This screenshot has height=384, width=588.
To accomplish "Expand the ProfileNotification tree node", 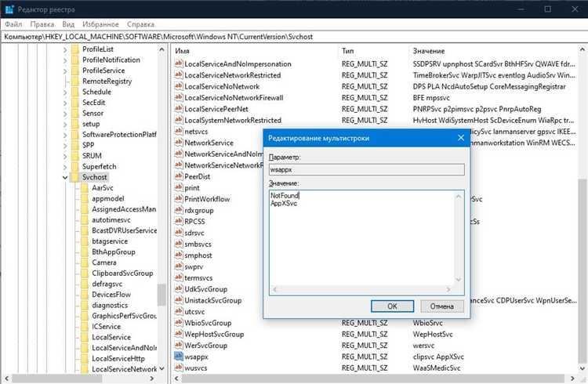I will [x=65, y=60].
